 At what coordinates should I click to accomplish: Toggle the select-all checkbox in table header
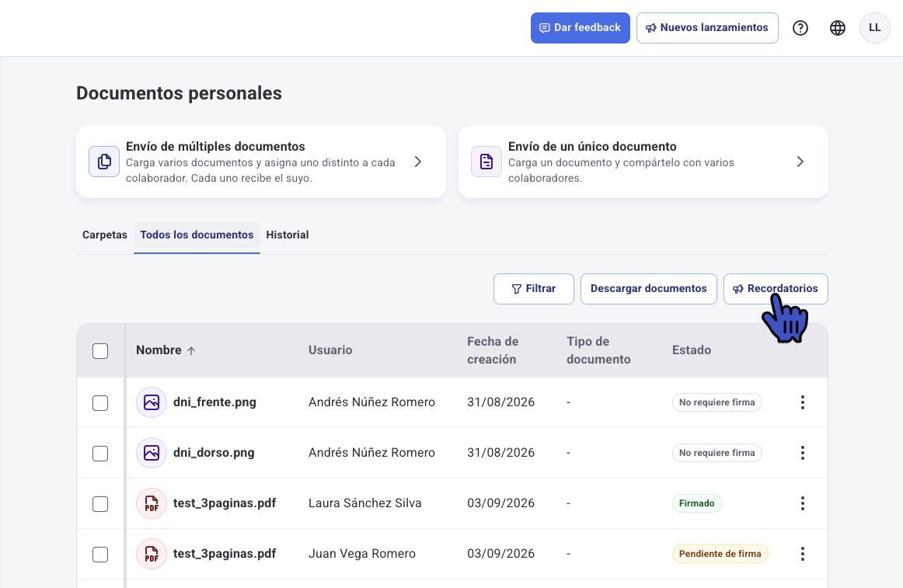[100, 351]
